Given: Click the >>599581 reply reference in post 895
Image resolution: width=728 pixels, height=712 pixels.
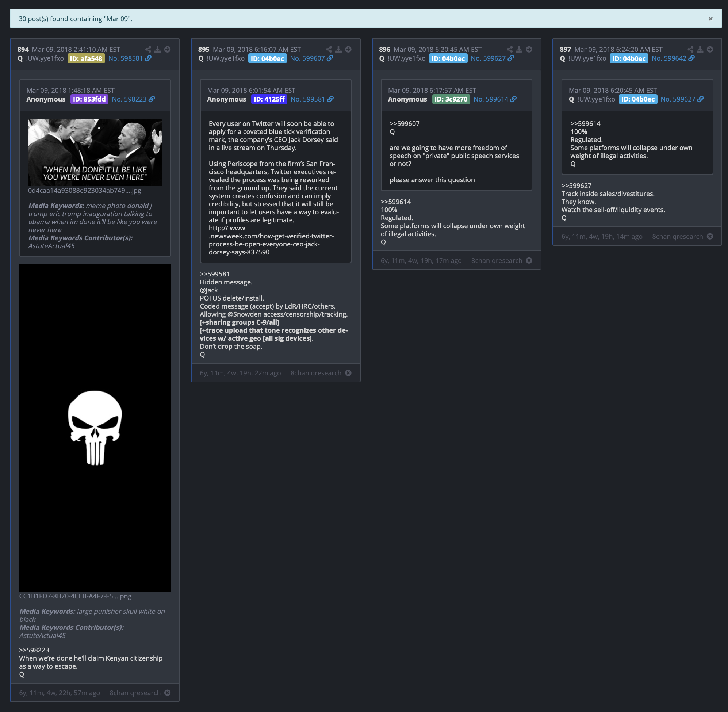Looking at the screenshot, I should (x=215, y=274).
